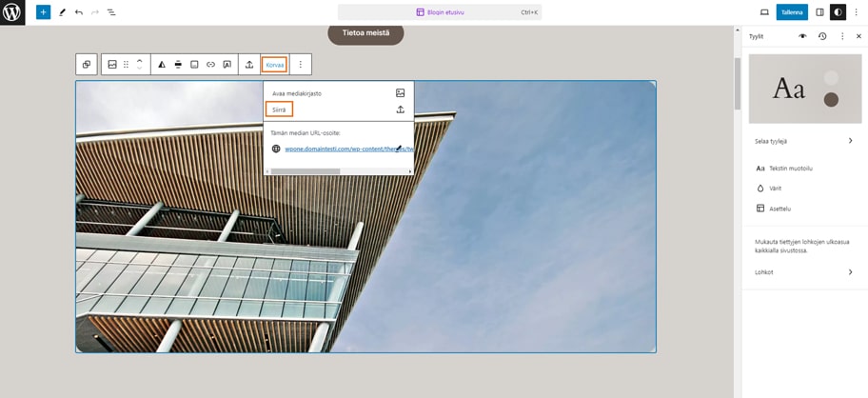This screenshot has width=868, height=398.
Task: Click the drag handle for the image block
Action: pyautogui.click(x=126, y=65)
